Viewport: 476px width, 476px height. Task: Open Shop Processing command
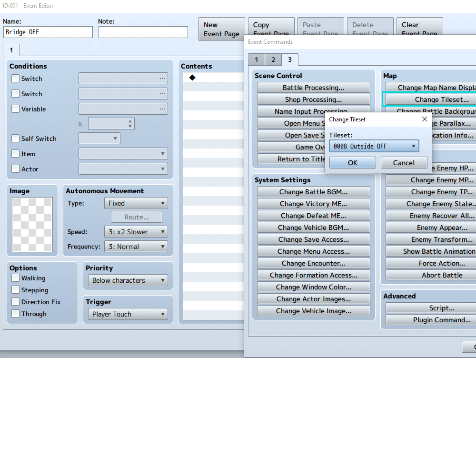tap(313, 99)
